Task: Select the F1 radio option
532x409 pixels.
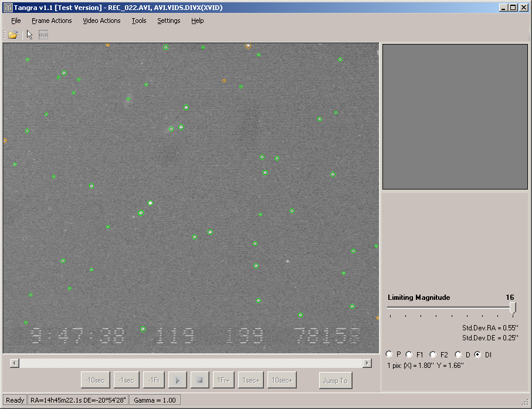Action: pyautogui.click(x=409, y=354)
